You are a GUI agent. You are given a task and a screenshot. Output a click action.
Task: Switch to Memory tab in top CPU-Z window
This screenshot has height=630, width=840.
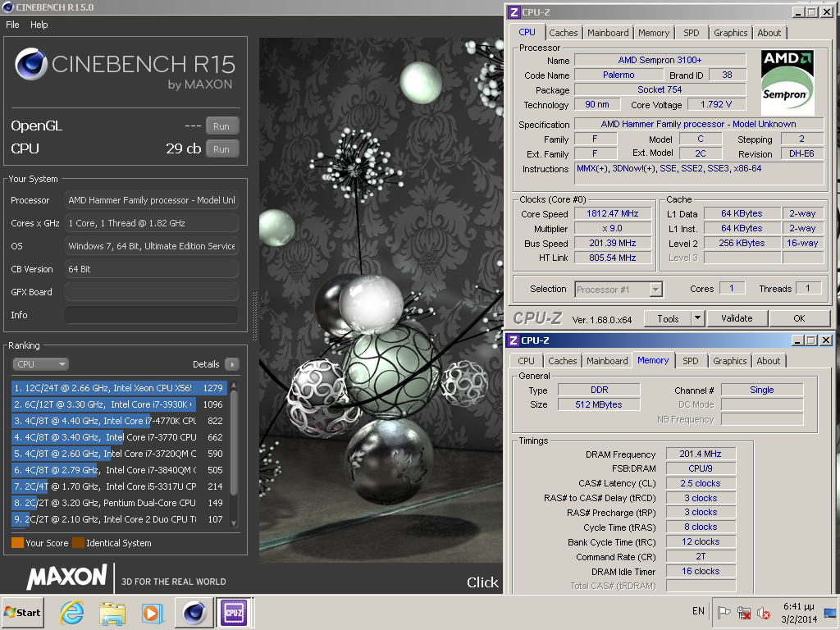tap(654, 33)
